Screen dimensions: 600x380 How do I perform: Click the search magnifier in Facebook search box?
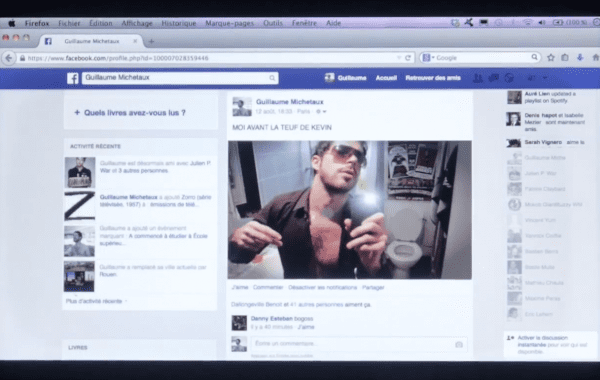[272, 78]
